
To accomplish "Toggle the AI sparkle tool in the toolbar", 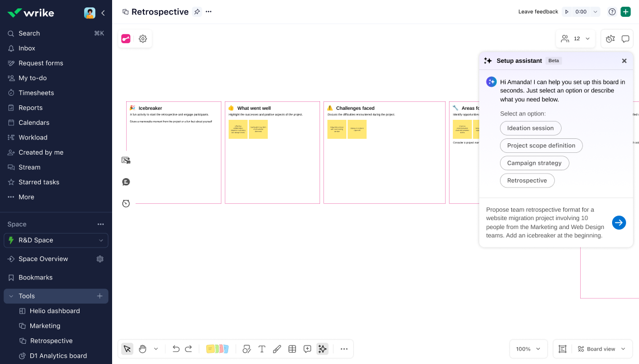I will [x=322, y=348].
